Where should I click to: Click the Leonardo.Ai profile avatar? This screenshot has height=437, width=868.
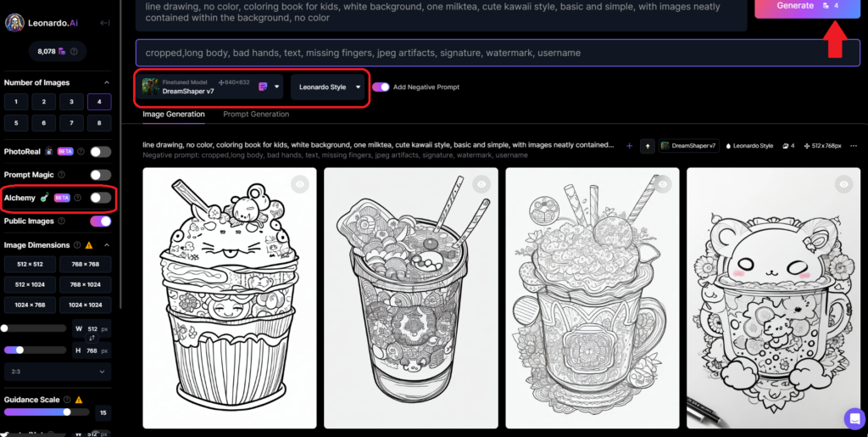[x=14, y=23]
